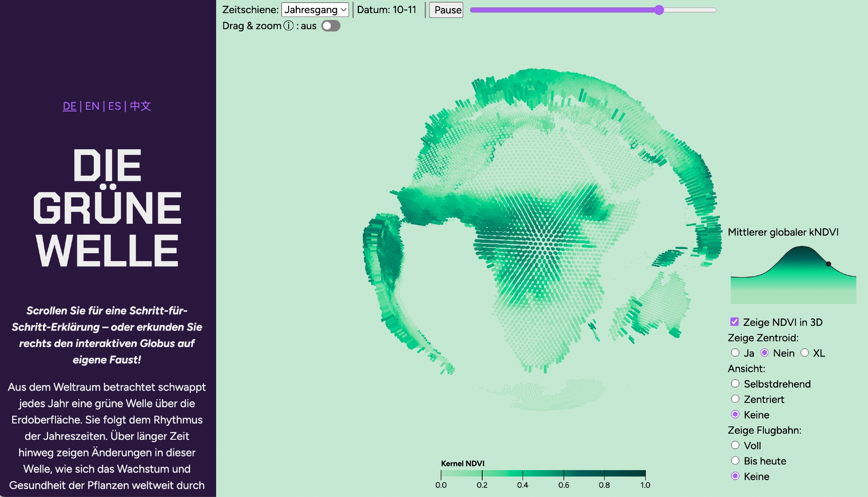Image resolution: width=868 pixels, height=497 pixels.
Task: Switch language to EN
Action: [92, 106]
